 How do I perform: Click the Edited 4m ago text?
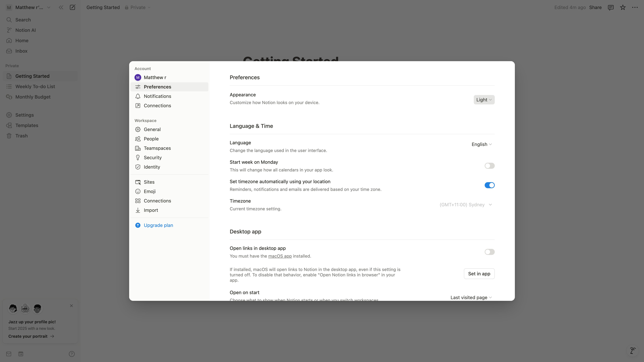[x=570, y=8]
